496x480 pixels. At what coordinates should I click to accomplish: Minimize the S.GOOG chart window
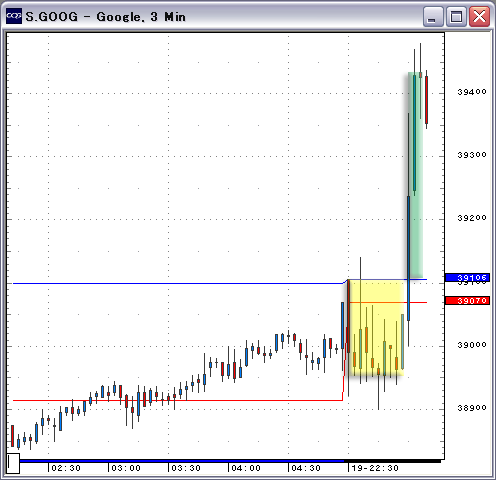(x=433, y=16)
